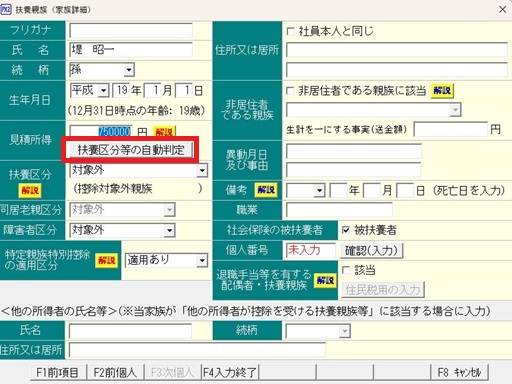Open 続柄 dropdown in 他の所得者 section
512x384 pixels.
(x=345, y=331)
